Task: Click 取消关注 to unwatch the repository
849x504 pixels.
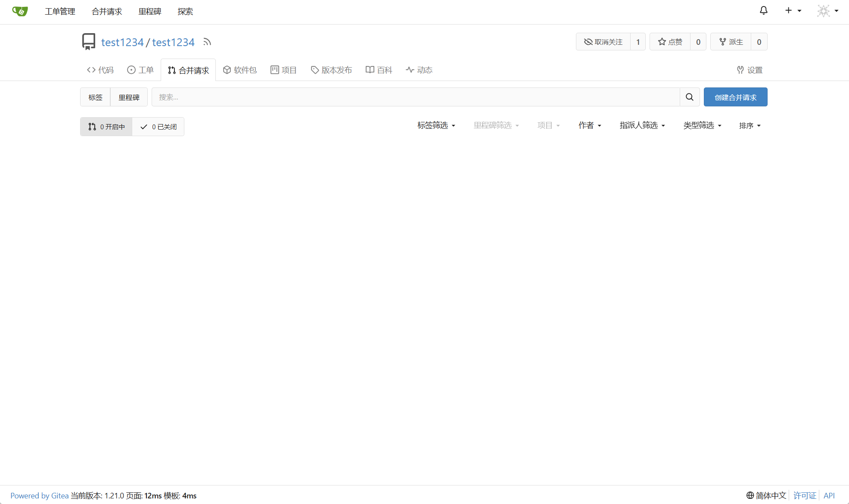Action: tap(603, 41)
